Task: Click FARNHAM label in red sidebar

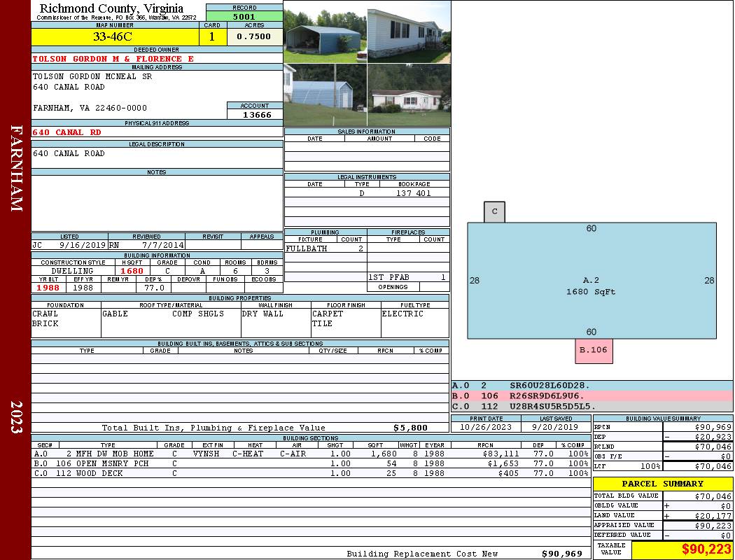Action: [16, 168]
